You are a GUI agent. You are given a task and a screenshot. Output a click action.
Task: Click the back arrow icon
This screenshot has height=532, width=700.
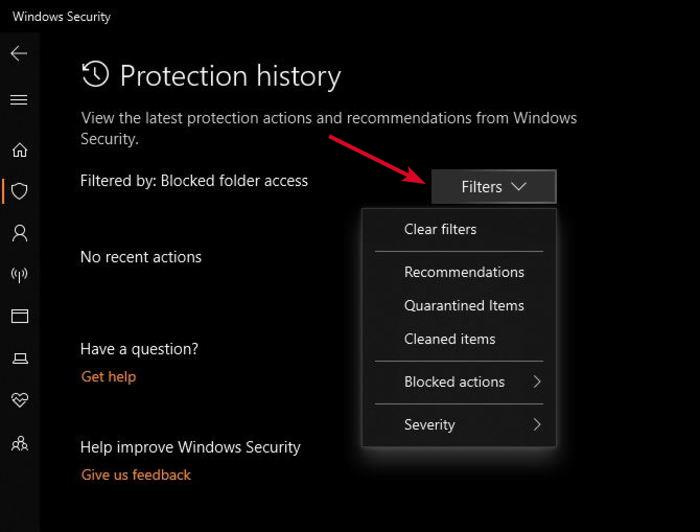coord(19,53)
